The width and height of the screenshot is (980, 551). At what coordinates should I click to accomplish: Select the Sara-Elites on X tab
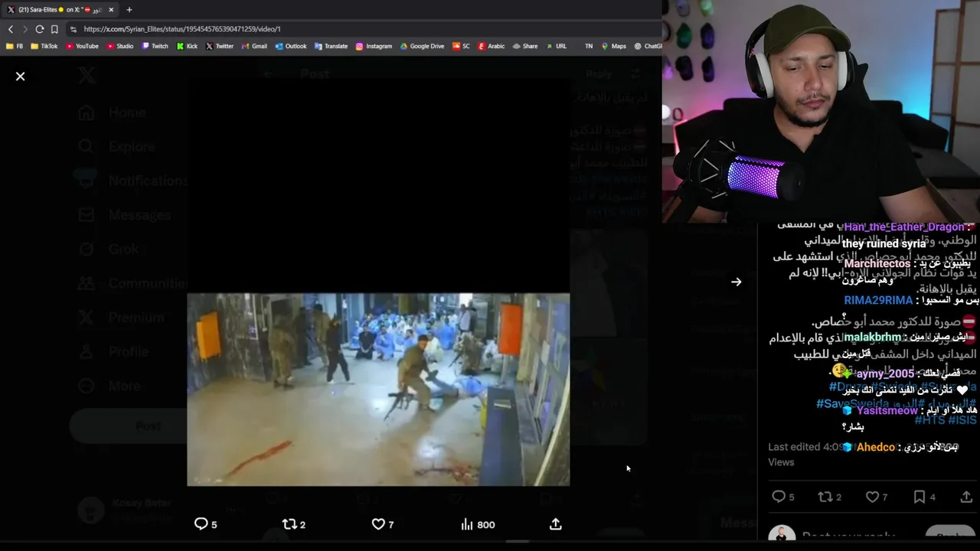[60, 10]
